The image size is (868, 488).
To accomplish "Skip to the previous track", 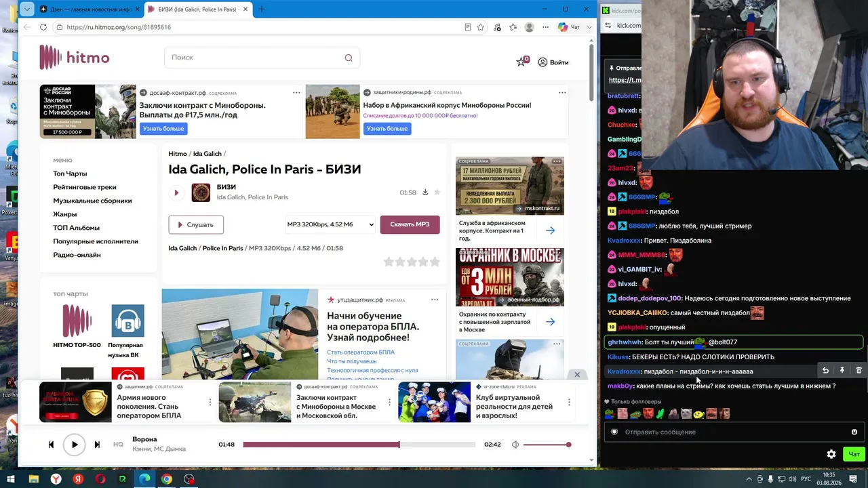I will point(51,445).
